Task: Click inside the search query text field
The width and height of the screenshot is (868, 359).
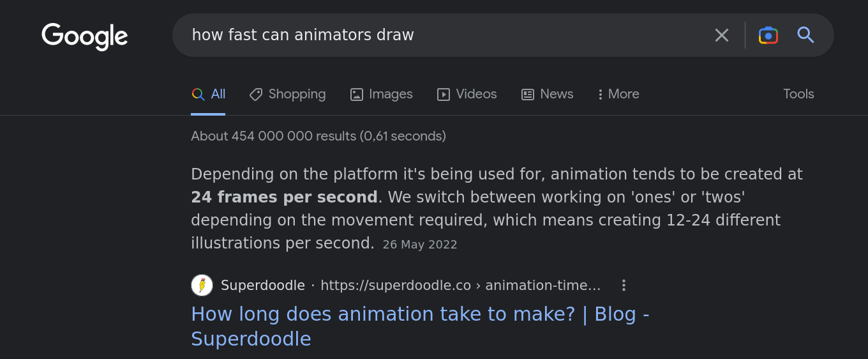Action: pyautogui.click(x=447, y=35)
